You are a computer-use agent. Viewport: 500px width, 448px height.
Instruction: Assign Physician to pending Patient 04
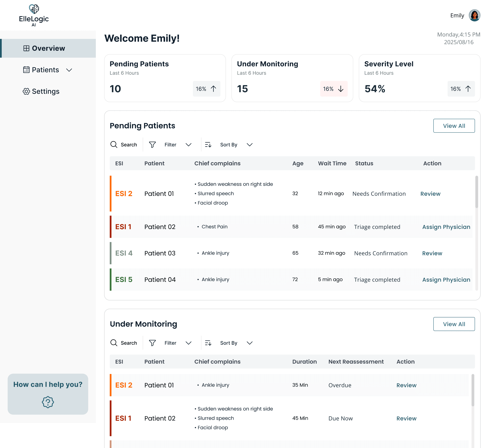(x=446, y=280)
